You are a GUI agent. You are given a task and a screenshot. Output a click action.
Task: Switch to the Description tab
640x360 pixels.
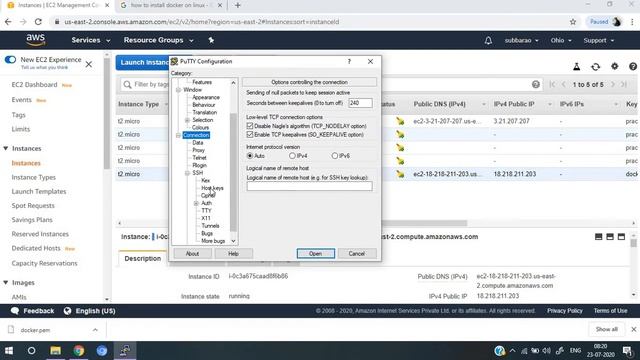[x=142, y=258]
